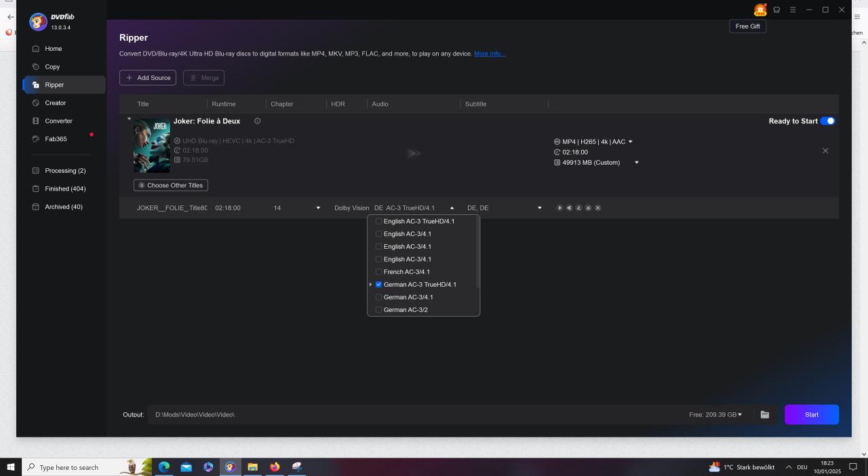The image size is (868, 476).
Task: Click the Add Source button
Action: pyautogui.click(x=148, y=78)
